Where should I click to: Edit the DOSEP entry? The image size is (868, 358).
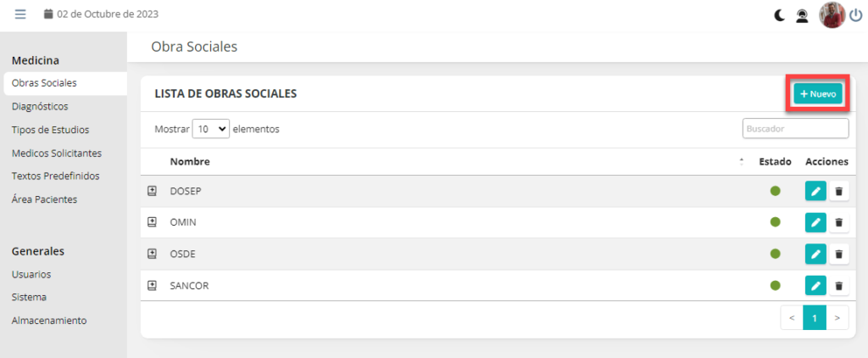[x=815, y=191]
